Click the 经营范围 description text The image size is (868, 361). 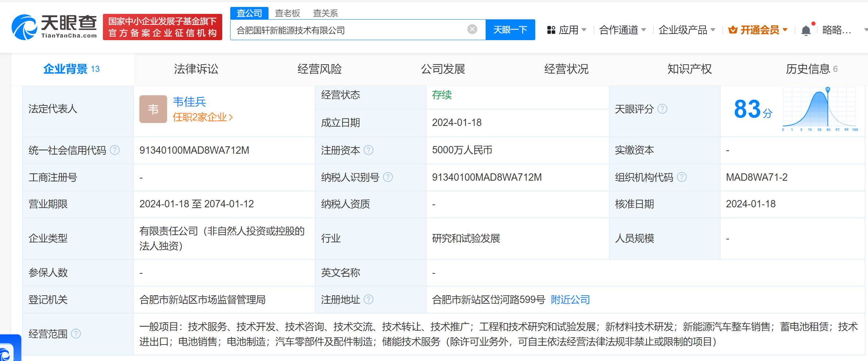498,334
